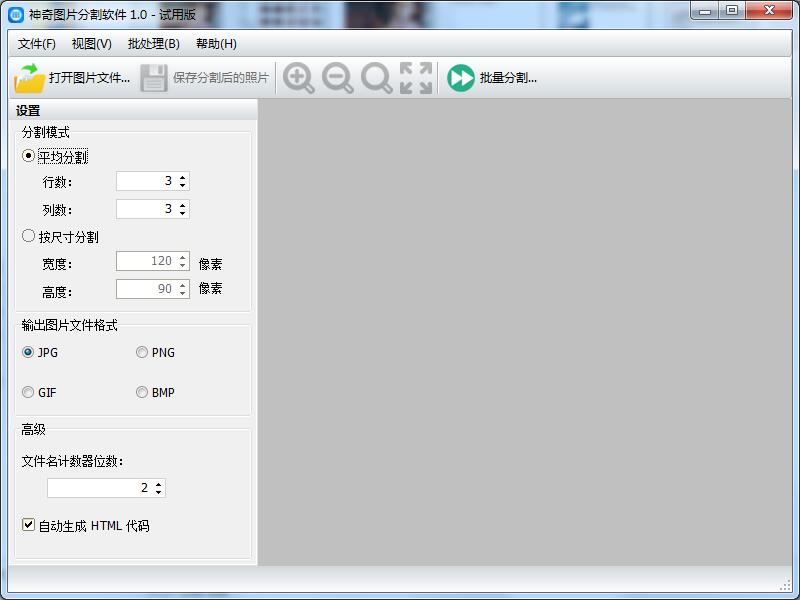Select 平均分割 radio button

click(29, 156)
